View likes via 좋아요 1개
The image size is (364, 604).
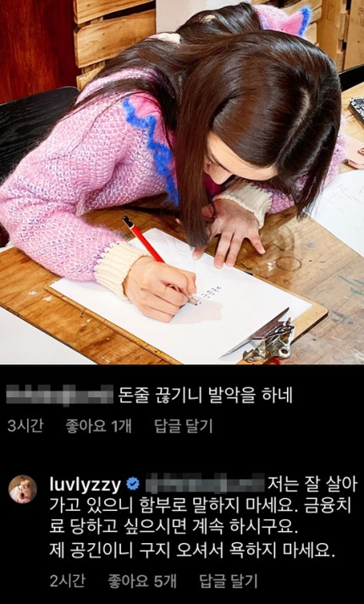98,426
